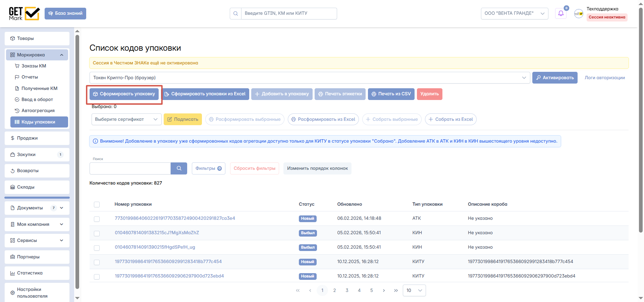Expand the Моя компания menu

[37, 224]
